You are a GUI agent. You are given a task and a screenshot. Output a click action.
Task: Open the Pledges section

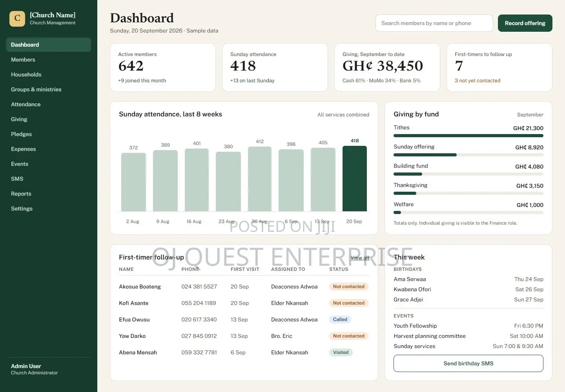tap(49, 134)
